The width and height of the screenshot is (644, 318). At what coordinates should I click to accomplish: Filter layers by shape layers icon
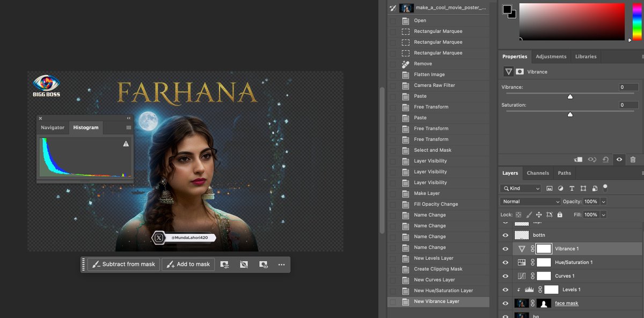pos(583,188)
